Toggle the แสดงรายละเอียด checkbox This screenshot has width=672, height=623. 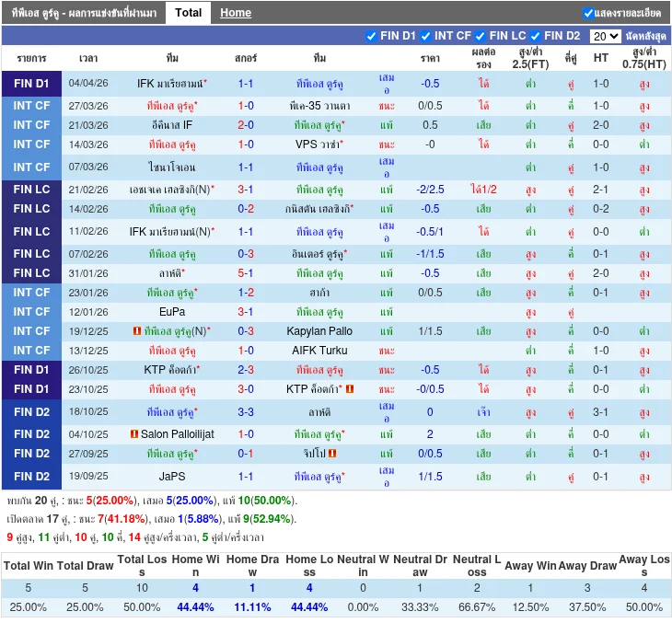point(589,13)
